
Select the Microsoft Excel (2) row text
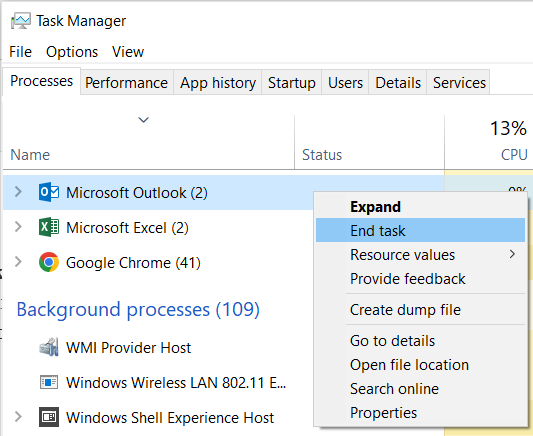[127, 228]
